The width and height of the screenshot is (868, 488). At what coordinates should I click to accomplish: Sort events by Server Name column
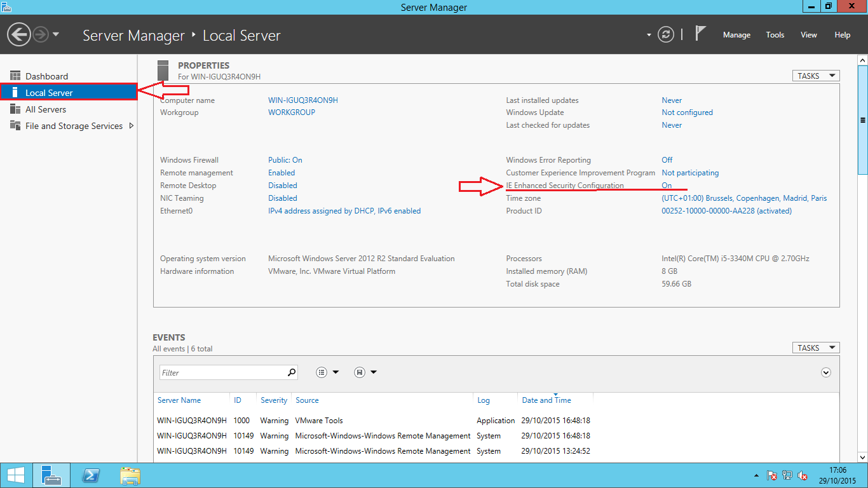(x=179, y=400)
